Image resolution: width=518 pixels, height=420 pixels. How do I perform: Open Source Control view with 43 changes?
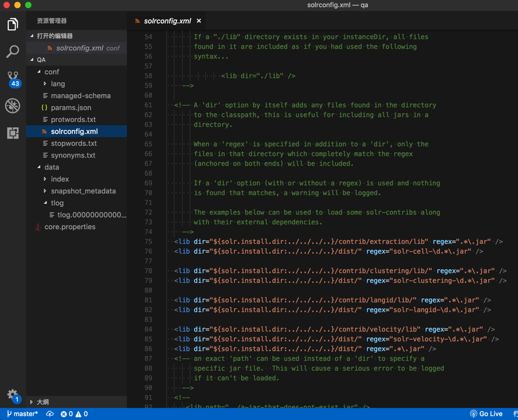tap(12, 79)
